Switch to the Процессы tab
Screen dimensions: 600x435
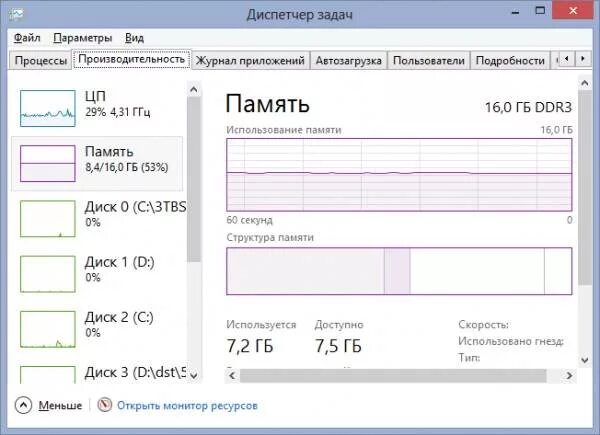click(x=41, y=60)
